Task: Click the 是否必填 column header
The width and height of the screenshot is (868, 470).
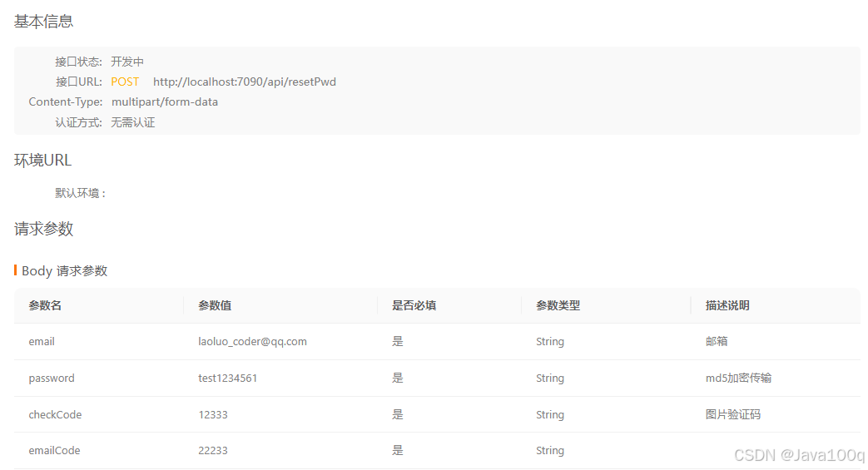Action: pyautogui.click(x=414, y=305)
